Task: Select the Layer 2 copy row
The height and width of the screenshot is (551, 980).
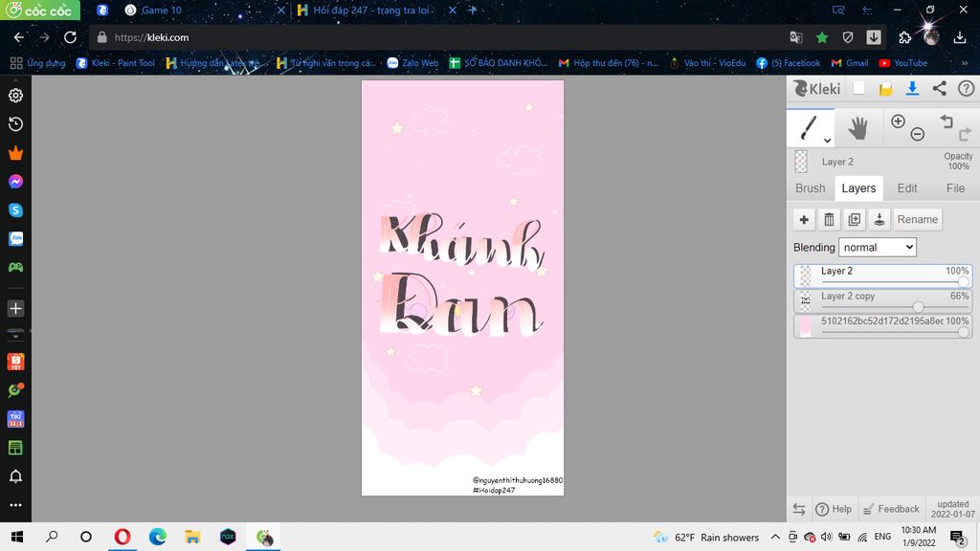Action: 882,300
